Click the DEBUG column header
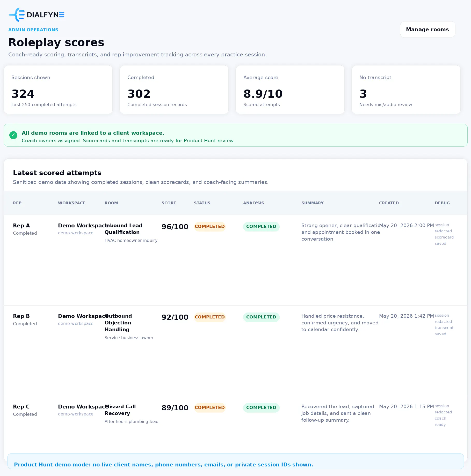Screen dimensions: 471x476 [x=442, y=203]
